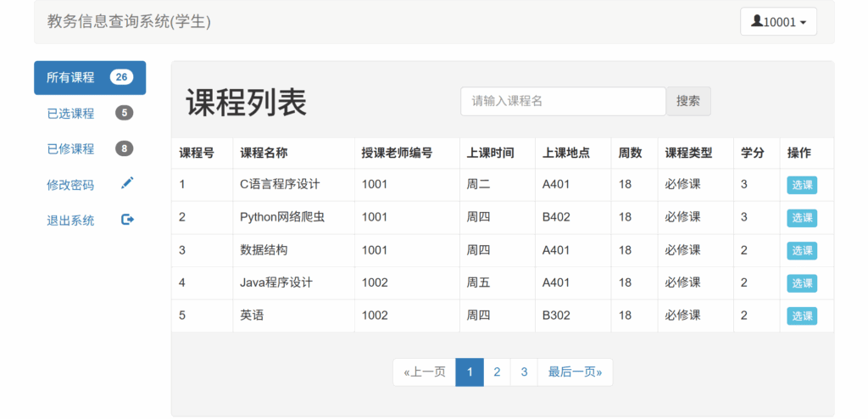Click teacher number 1001 in the 数据结构 row

(x=375, y=250)
